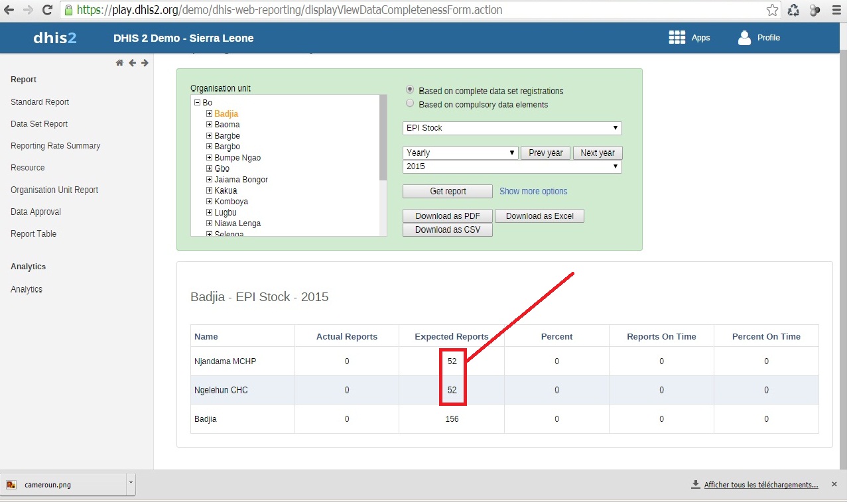Open the EPI Stock data set dropdown
The height and width of the screenshot is (504, 849).
[x=512, y=128]
